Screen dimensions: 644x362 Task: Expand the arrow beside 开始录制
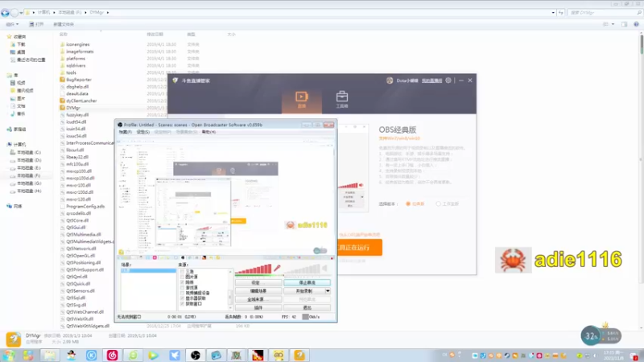coord(328,291)
